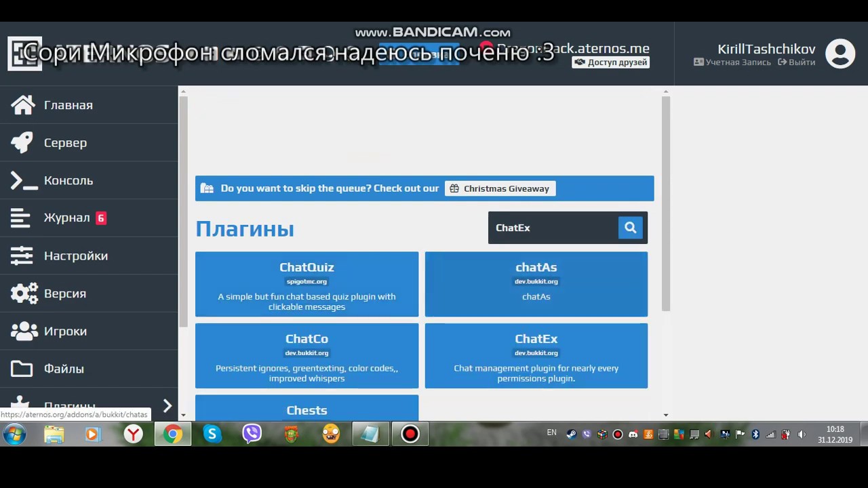Click the Aternos logo in top-left corner

pos(24,54)
